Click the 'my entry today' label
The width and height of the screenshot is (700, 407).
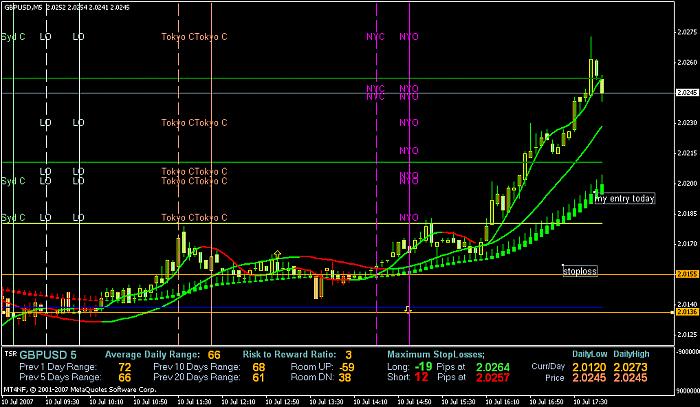(x=625, y=199)
